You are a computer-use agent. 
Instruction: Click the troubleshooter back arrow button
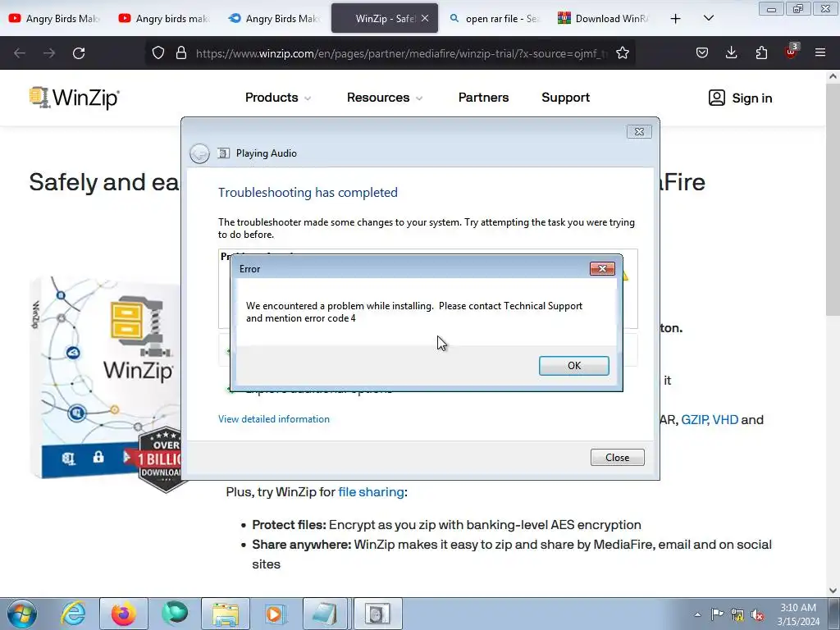click(x=200, y=153)
